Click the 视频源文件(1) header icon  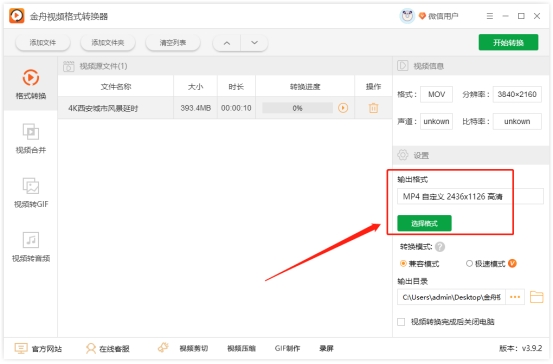[x=68, y=66]
